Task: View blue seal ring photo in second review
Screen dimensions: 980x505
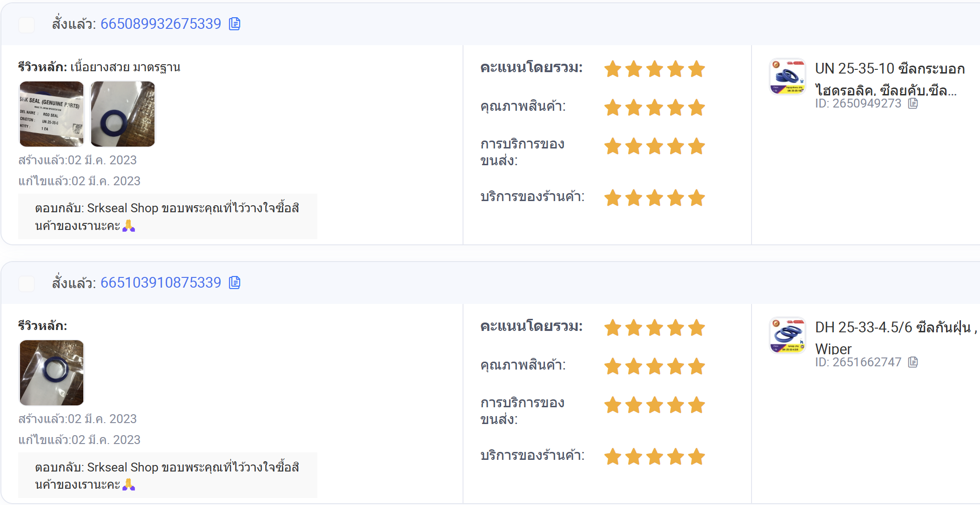Action: coord(52,373)
